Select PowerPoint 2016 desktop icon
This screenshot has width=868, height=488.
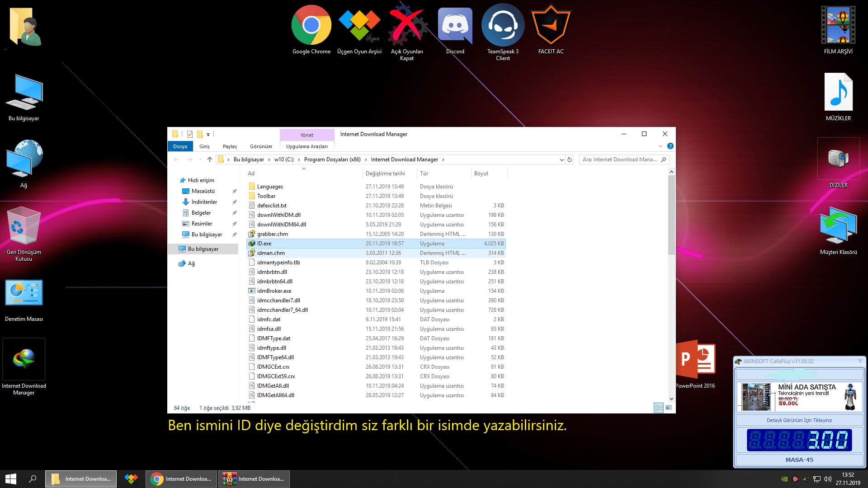tap(696, 364)
